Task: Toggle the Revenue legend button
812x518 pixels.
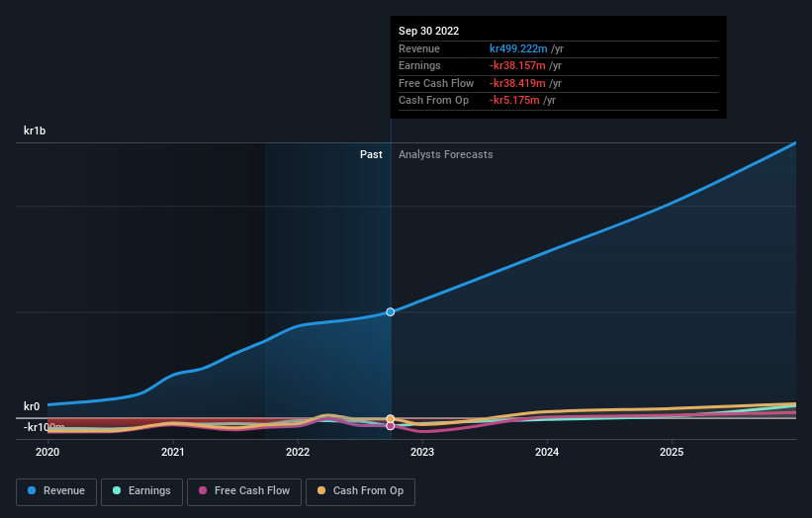Action: 56,491
